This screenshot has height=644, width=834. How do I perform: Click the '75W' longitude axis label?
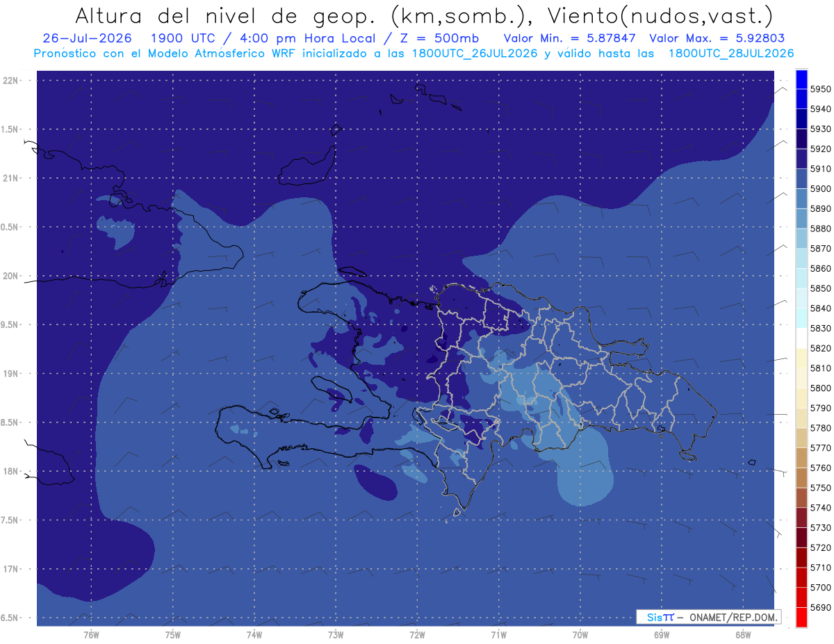pyautogui.click(x=173, y=635)
